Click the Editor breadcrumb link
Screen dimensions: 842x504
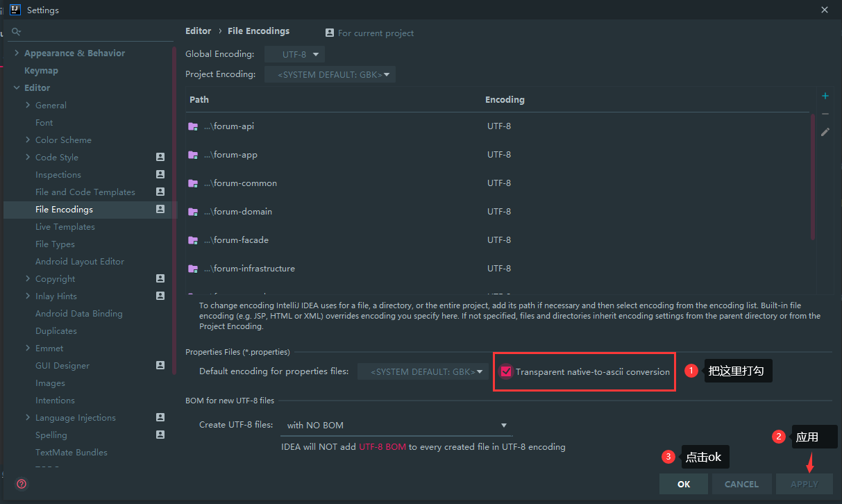[198, 31]
